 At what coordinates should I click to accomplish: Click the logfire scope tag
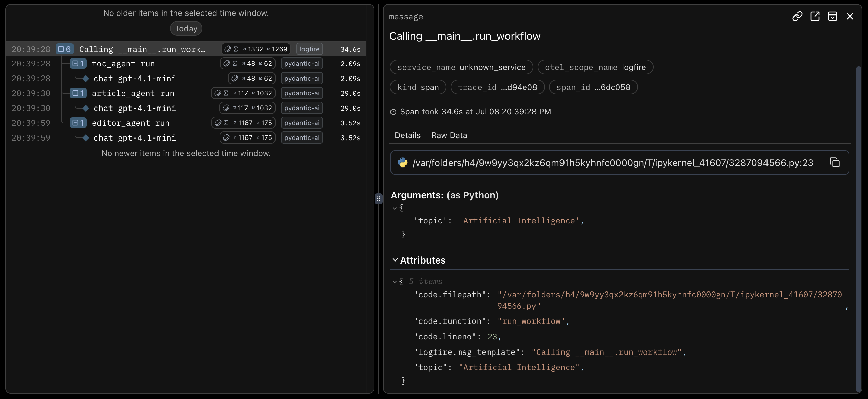click(x=310, y=49)
